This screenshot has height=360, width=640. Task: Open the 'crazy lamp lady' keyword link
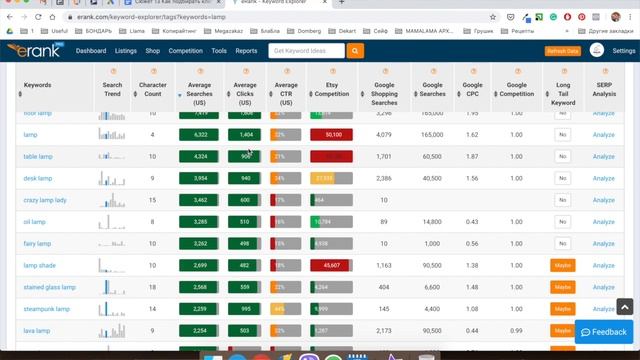(45, 200)
